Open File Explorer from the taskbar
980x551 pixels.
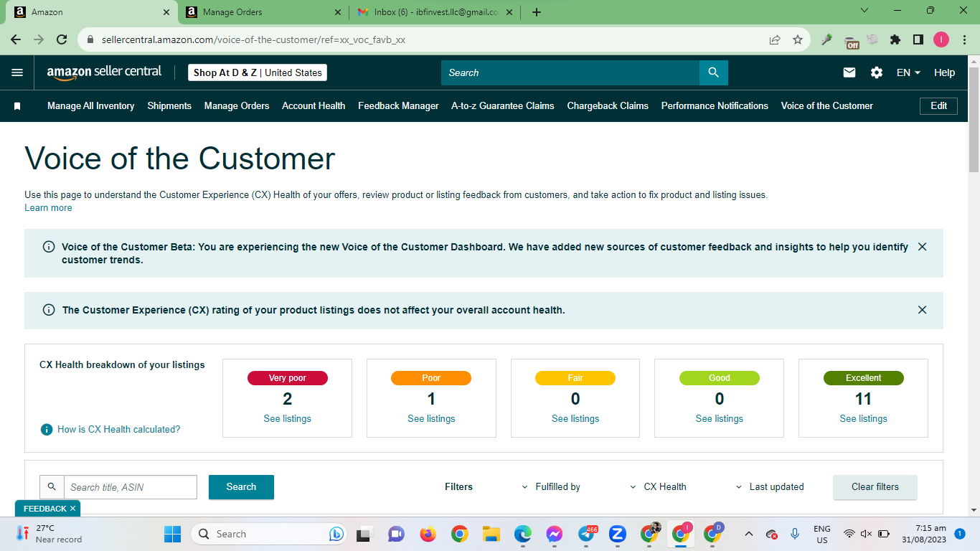point(491,534)
